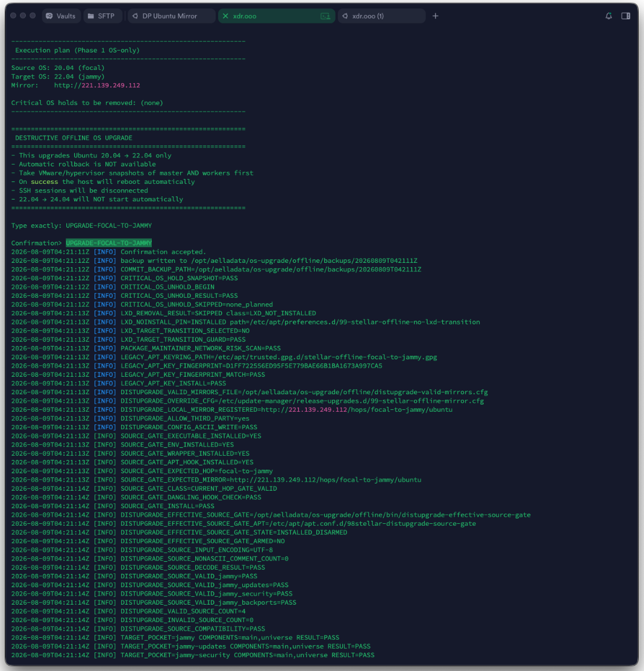Switch to the SFTP tab
644x671 pixels.
[102, 16]
